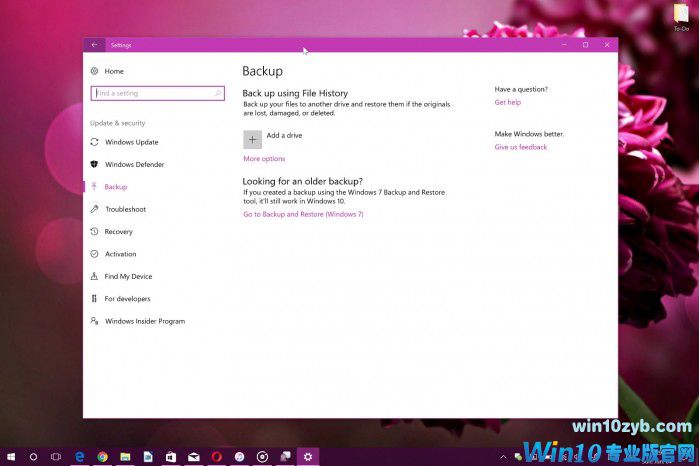
Task: Open the taskbar app left of Settings
Action: click(285, 457)
